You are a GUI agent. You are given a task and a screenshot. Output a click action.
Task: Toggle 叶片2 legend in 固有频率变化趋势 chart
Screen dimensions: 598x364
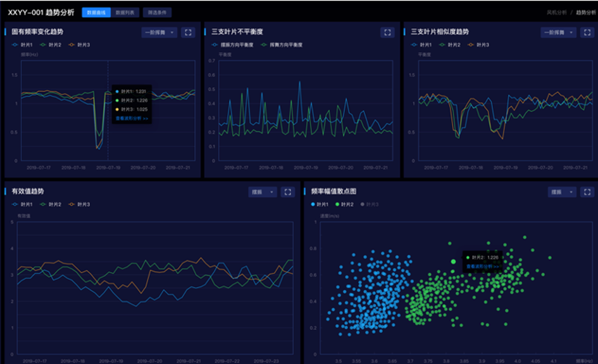click(x=51, y=45)
